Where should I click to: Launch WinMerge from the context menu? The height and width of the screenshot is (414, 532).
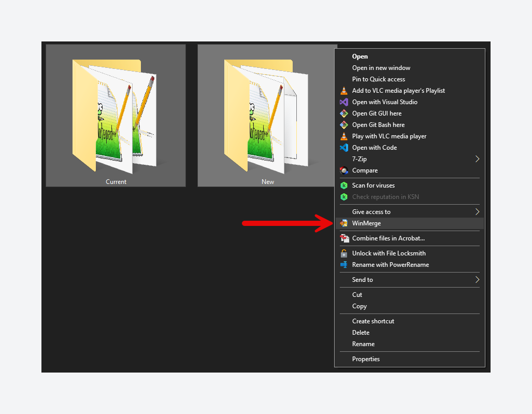tap(410, 223)
